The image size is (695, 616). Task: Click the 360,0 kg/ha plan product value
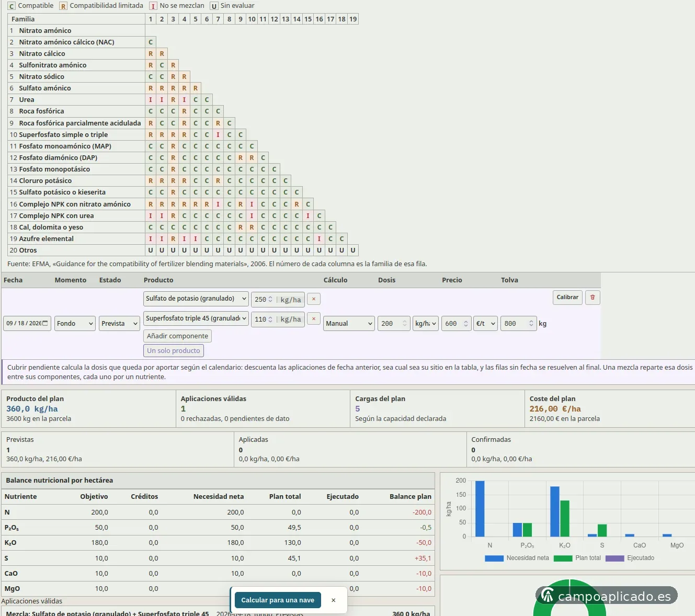pyautogui.click(x=32, y=409)
